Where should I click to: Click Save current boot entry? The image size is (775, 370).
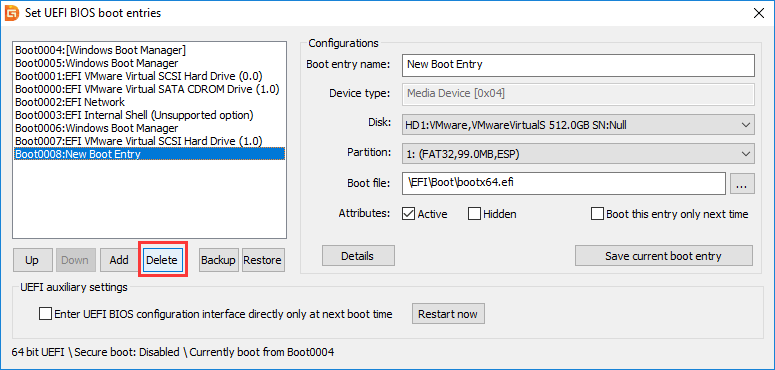click(663, 256)
